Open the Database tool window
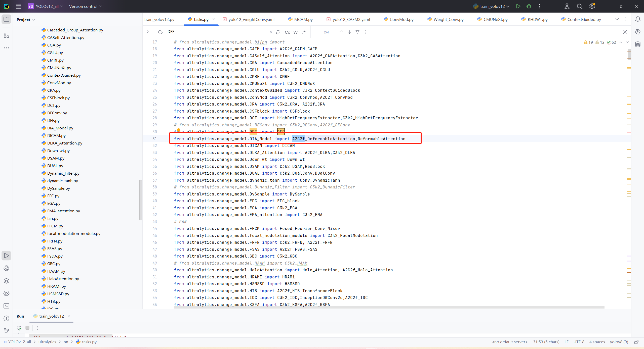Viewport: 644px width, 349px height. (x=638, y=44)
